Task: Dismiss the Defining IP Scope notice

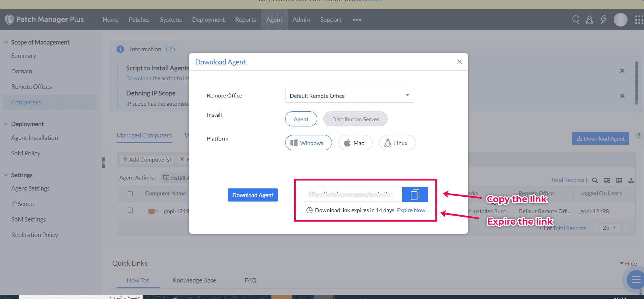Action: pos(622,96)
